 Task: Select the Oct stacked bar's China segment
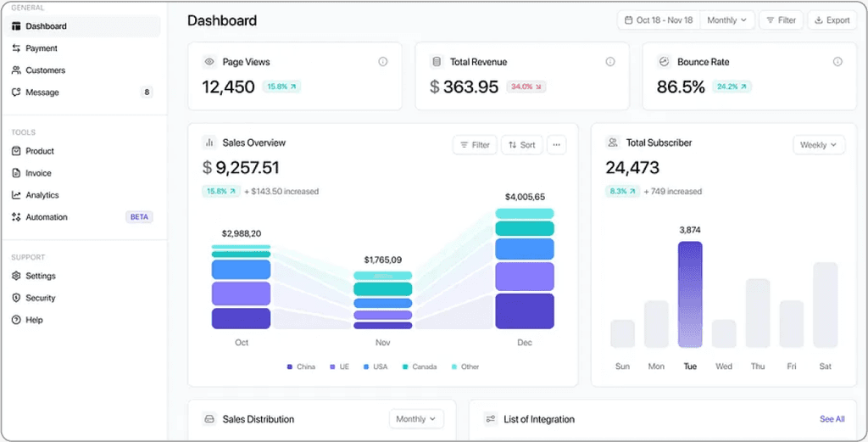241,318
